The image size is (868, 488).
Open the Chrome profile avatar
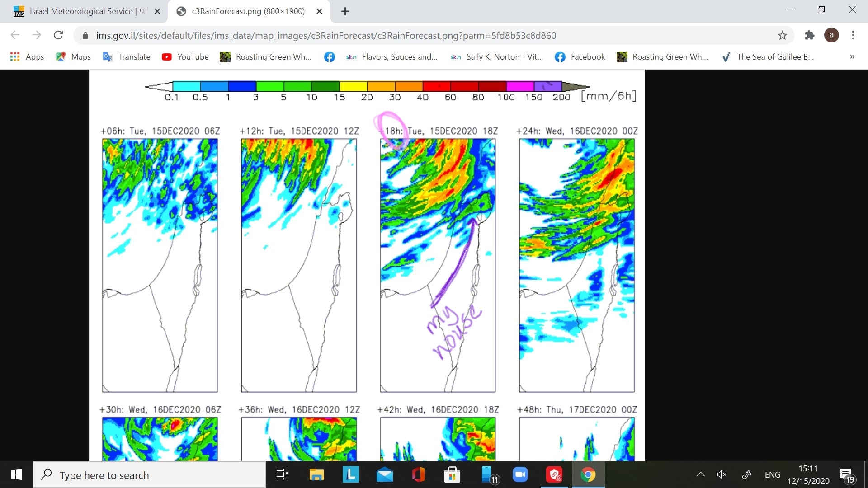(831, 35)
